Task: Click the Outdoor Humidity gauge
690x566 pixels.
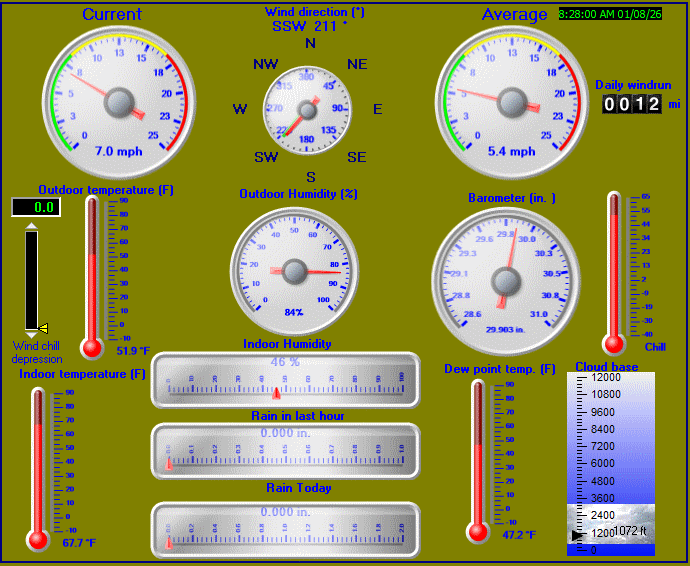Action: click(294, 270)
